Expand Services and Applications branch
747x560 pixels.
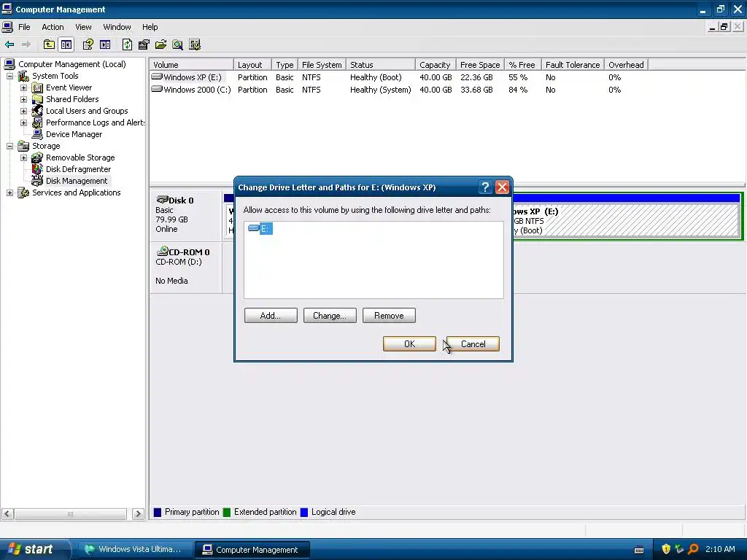(9, 192)
